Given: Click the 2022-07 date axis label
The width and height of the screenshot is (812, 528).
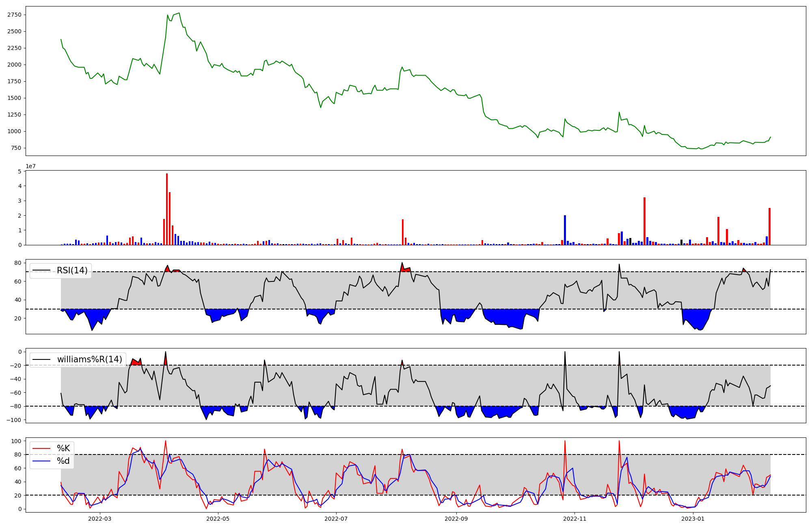Looking at the screenshot, I should point(337,519).
